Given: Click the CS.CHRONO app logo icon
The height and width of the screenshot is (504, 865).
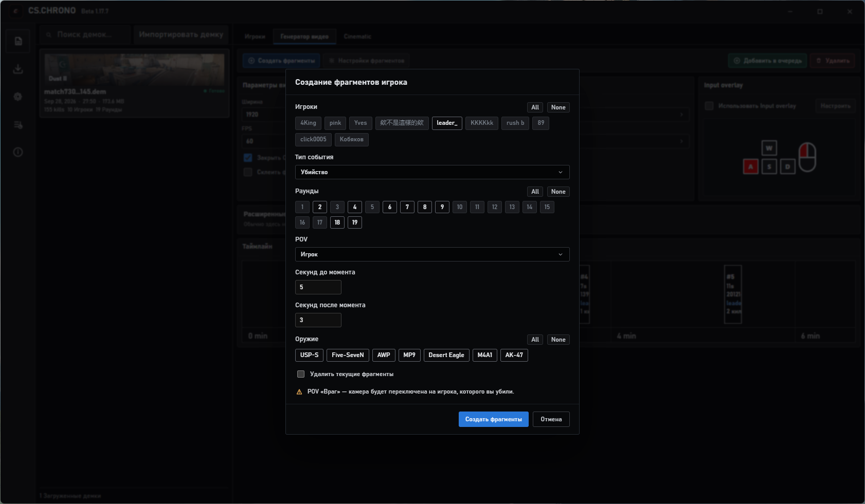Looking at the screenshot, I should 15,11.
